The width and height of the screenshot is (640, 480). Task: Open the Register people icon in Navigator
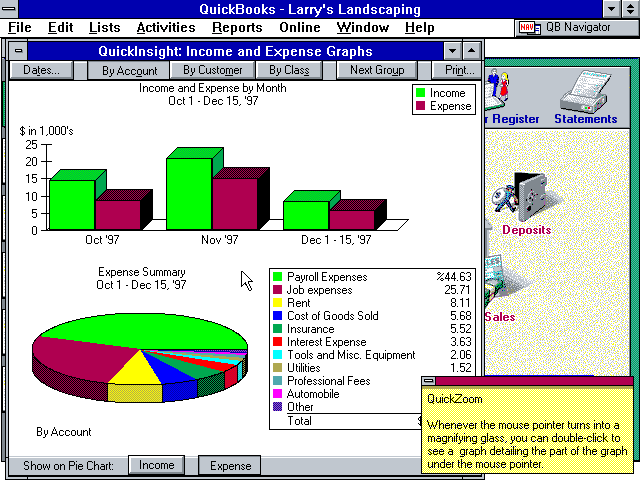[497, 89]
